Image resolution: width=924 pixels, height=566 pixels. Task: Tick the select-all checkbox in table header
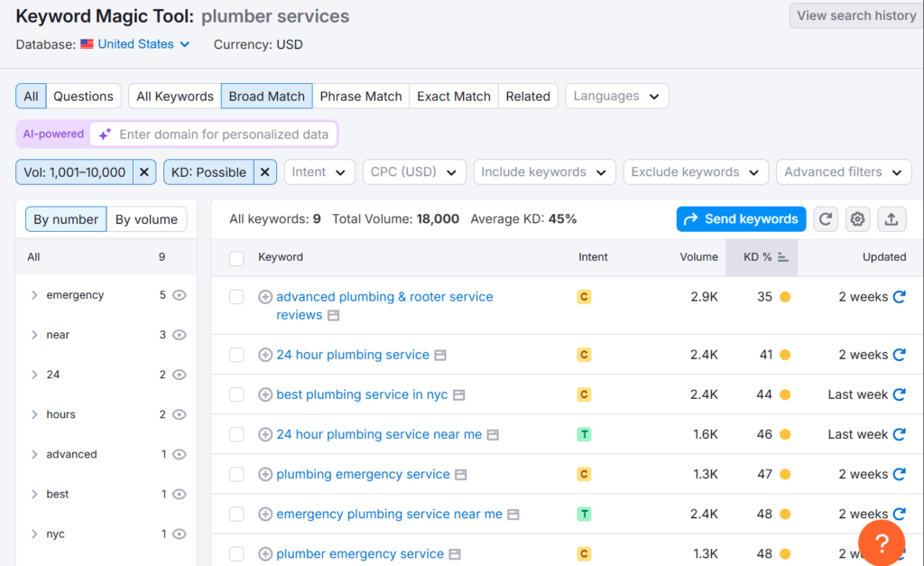point(236,258)
